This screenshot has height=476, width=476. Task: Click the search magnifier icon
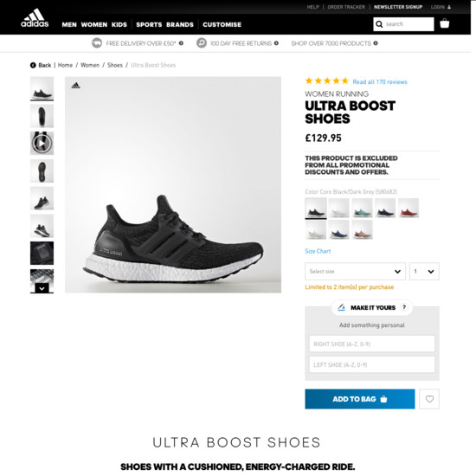(x=379, y=24)
